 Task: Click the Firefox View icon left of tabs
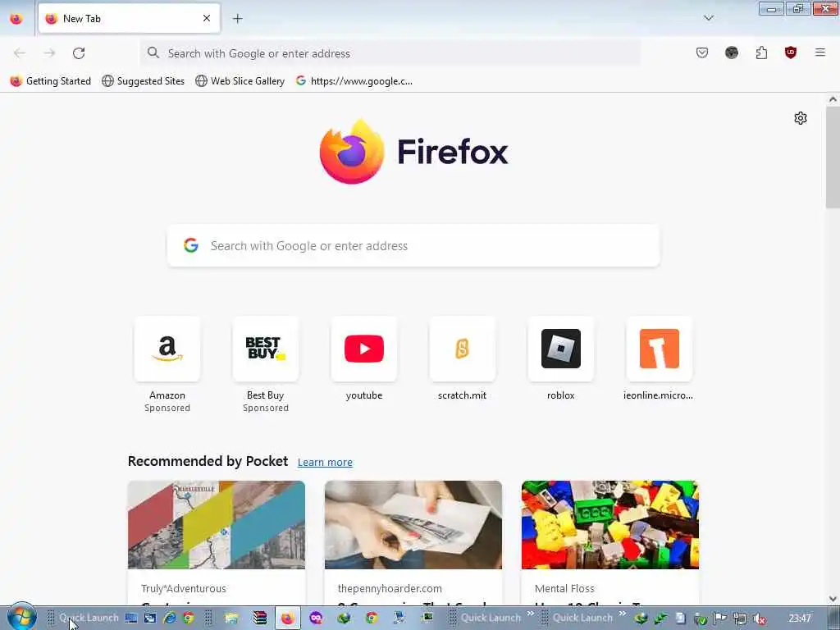pyautogui.click(x=16, y=19)
